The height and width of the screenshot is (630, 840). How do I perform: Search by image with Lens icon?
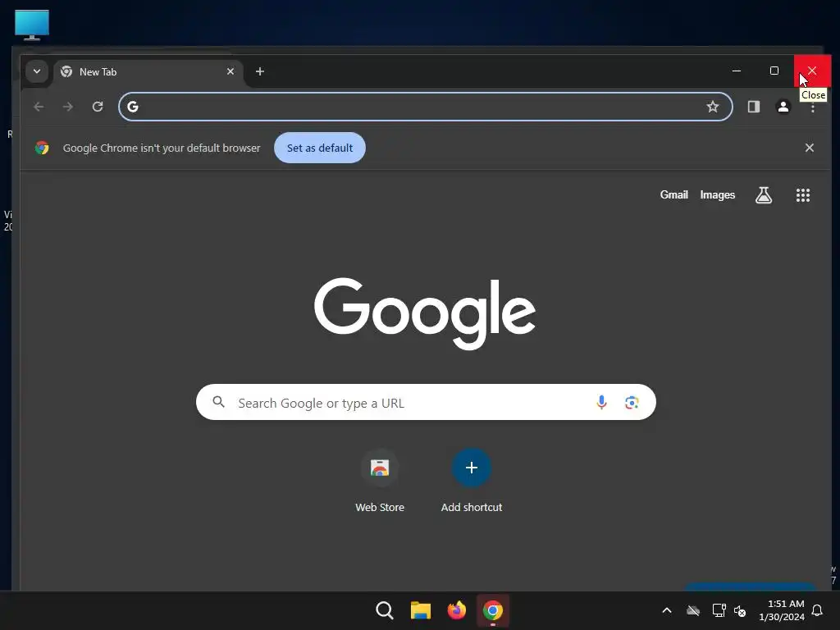[632, 402]
